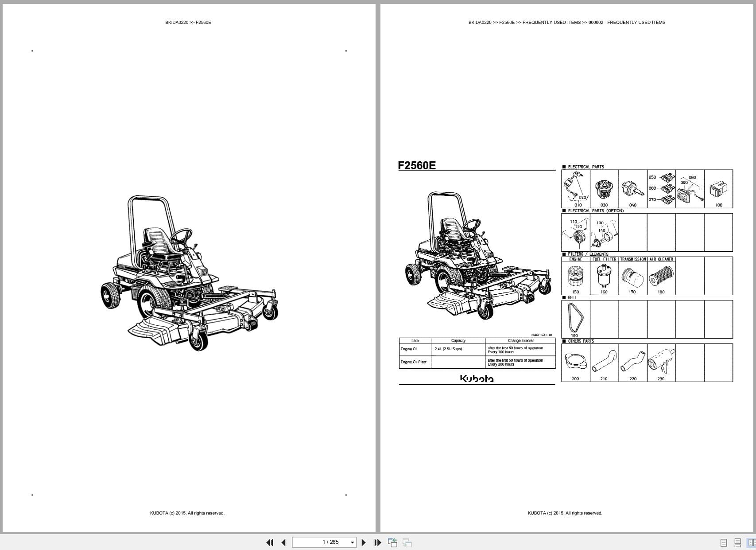
Task: Go to the first page
Action: click(270, 542)
